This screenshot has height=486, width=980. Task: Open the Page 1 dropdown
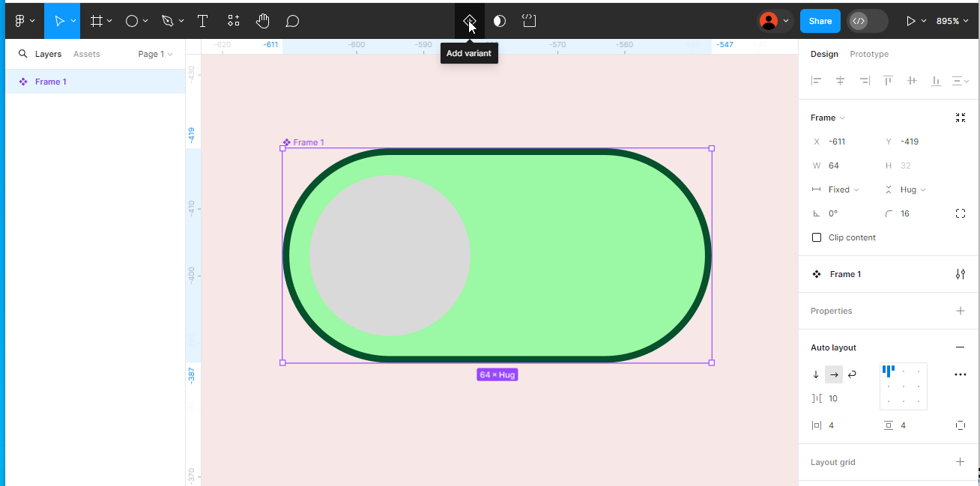point(155,54)
